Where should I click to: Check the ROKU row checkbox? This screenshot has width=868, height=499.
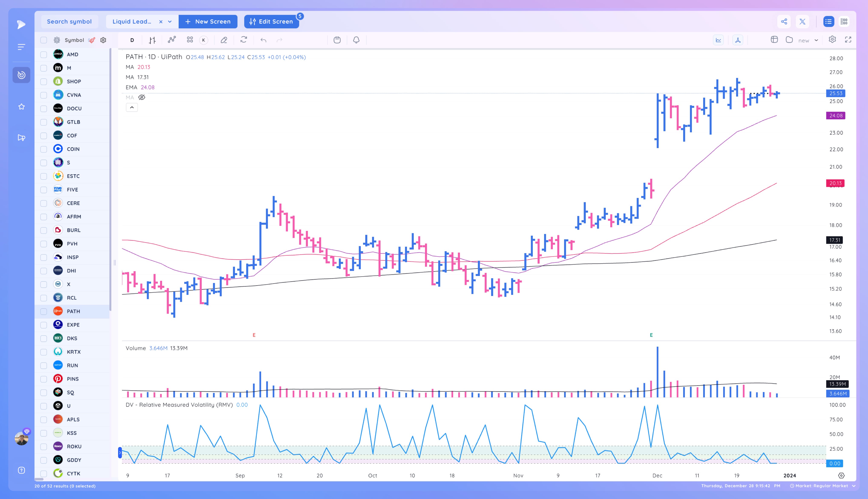(43, 447)
